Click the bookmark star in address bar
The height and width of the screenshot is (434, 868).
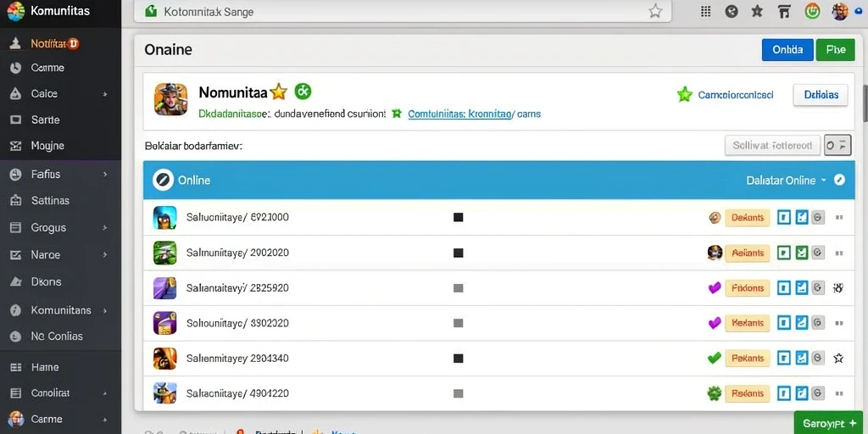click(655, 11)
